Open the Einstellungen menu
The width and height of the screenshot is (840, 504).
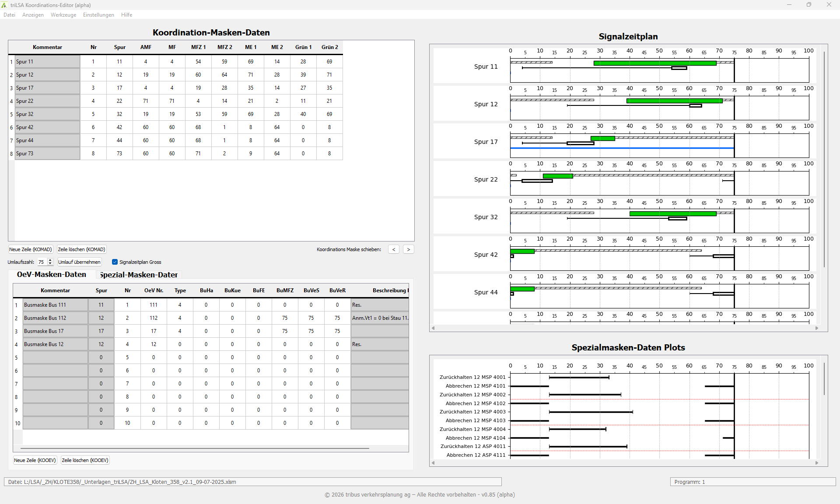pyautogui.click(x=98, y=15)
